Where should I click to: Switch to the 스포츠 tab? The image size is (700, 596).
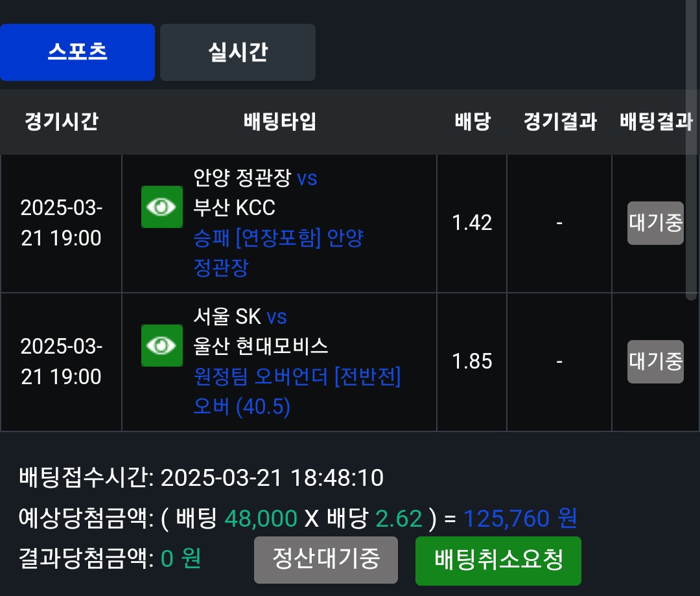coord(77,52)
